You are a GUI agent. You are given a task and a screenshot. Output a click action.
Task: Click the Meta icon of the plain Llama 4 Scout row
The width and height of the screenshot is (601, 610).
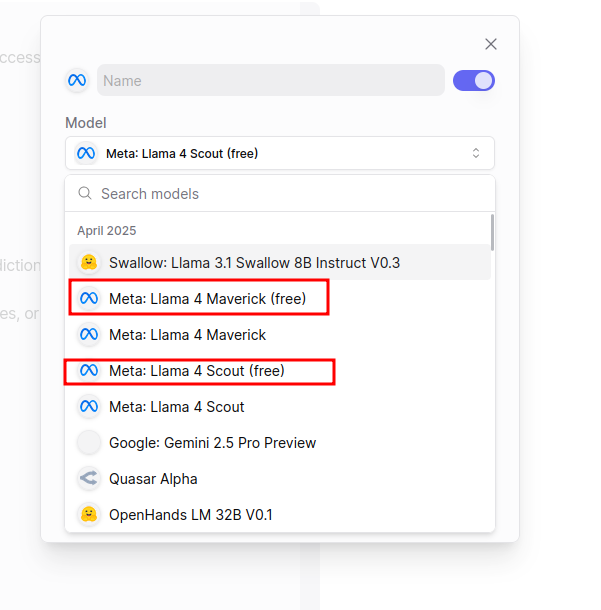(x=89, y=407)
